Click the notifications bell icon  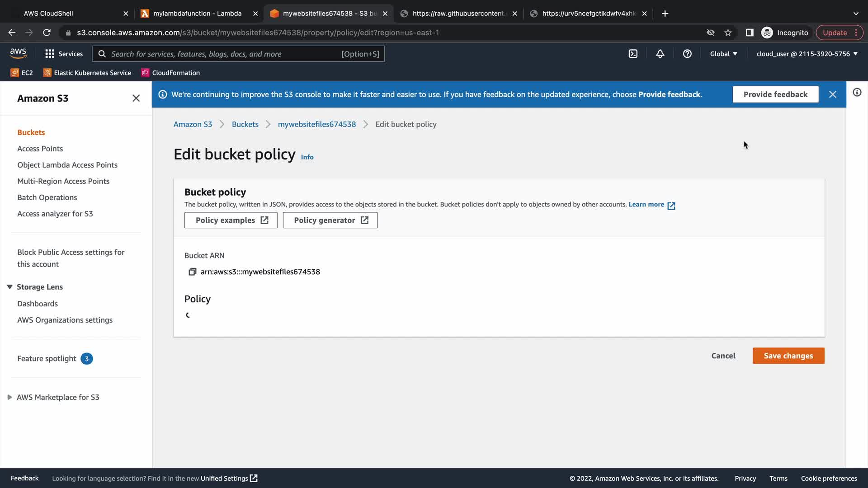coord(660,54)
